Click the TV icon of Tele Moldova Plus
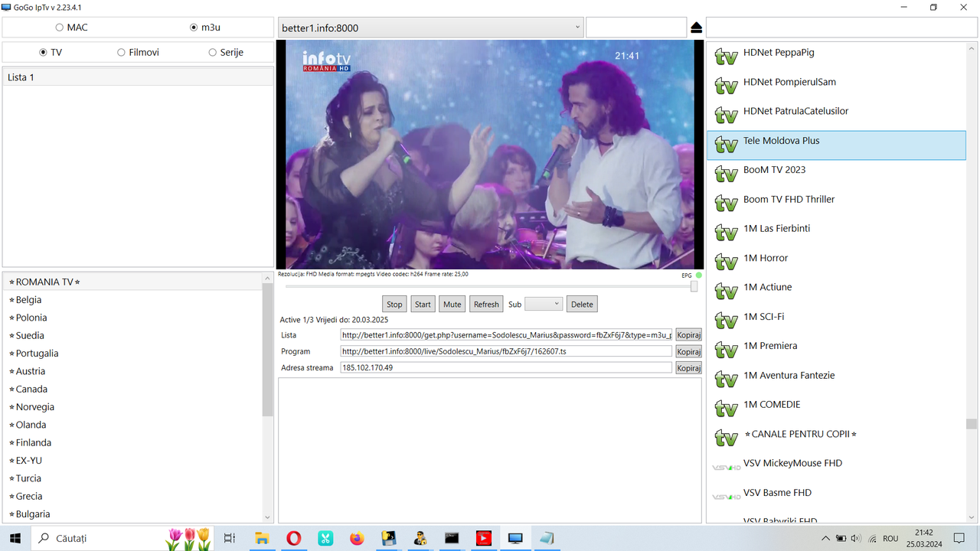Viewport: 980px width, 551px height. pos(726,145)
